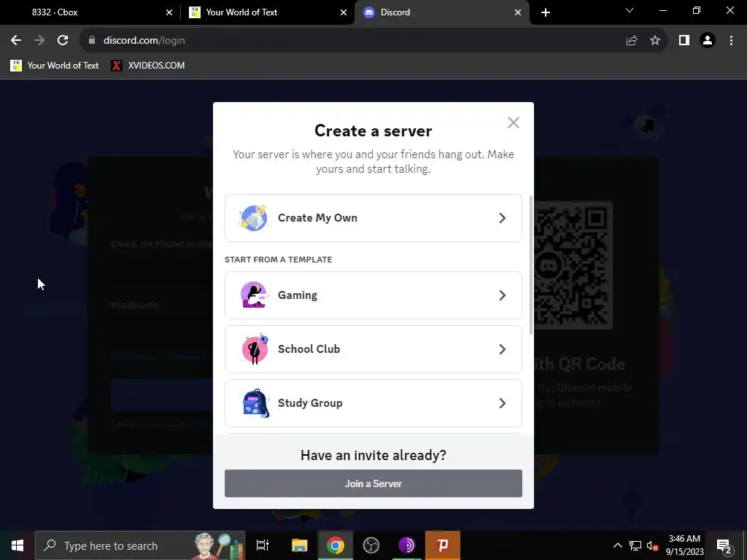Choose the Gaming template
Image resolution: width=747 pixels, height=560 pixels.
coord(373,295)
